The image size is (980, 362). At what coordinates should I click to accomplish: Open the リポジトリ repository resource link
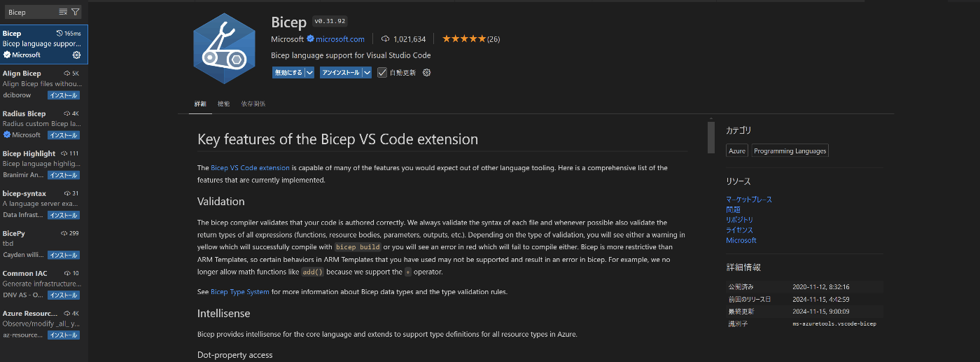point(740,220)
